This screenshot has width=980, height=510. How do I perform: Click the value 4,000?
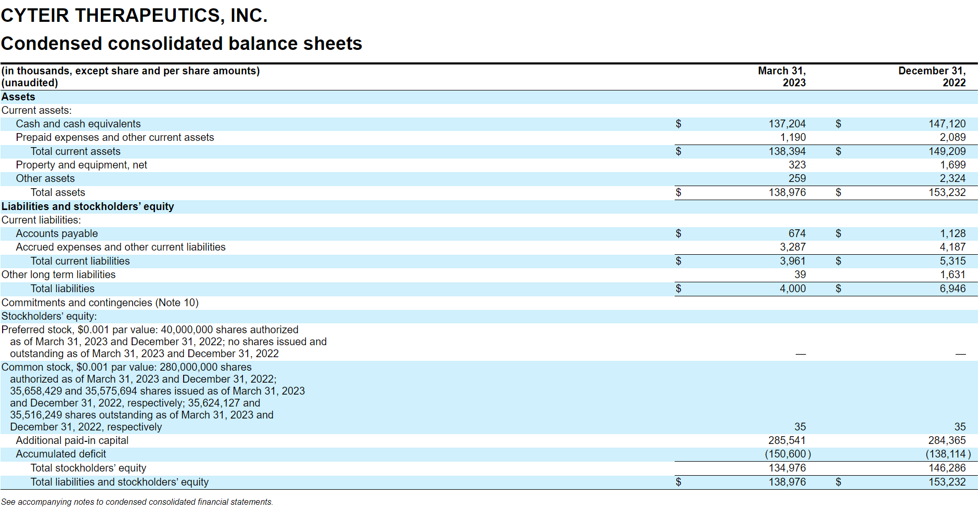793,289
